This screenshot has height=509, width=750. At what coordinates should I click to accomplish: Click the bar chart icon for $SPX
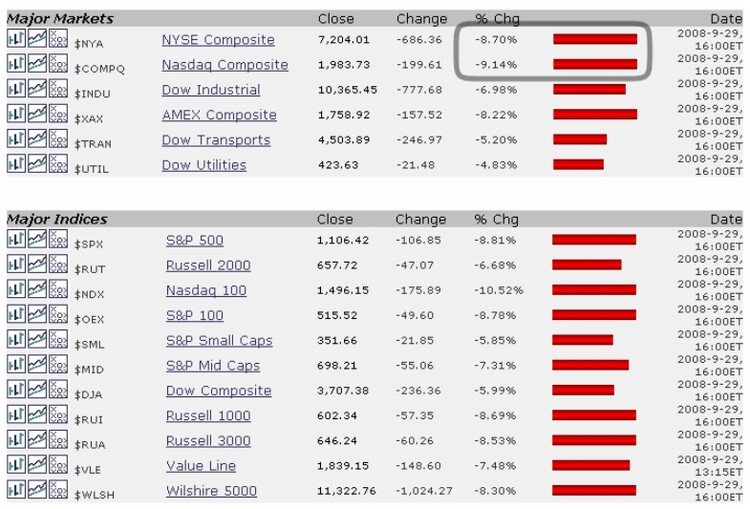16,238
